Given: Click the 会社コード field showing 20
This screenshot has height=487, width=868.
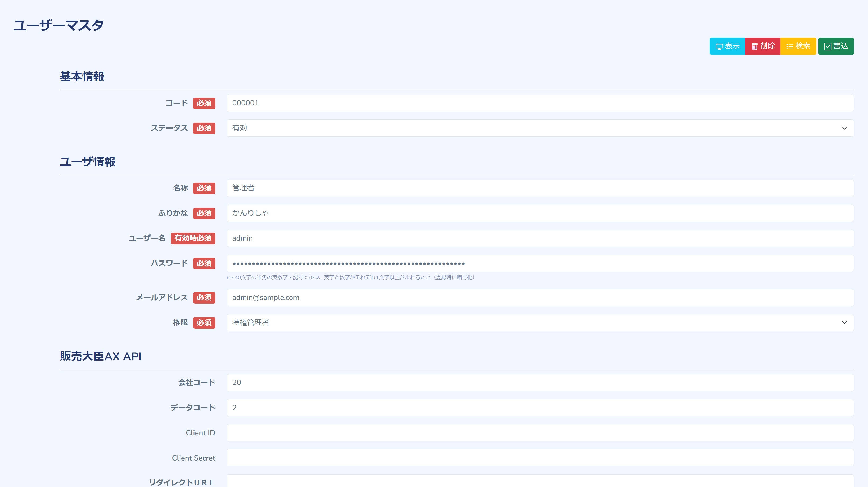Looking at the screenshot, I should tap(539, 383).
